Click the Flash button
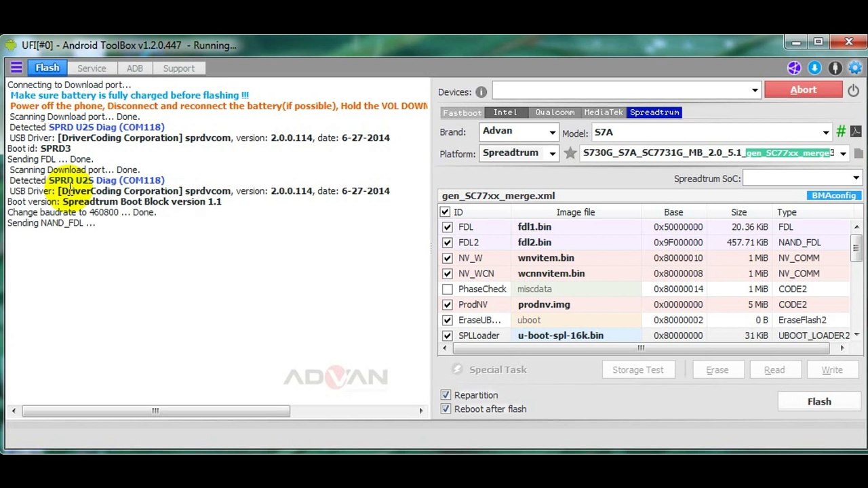The height and width of the screenshot is (488, 868). coord(819,401)
